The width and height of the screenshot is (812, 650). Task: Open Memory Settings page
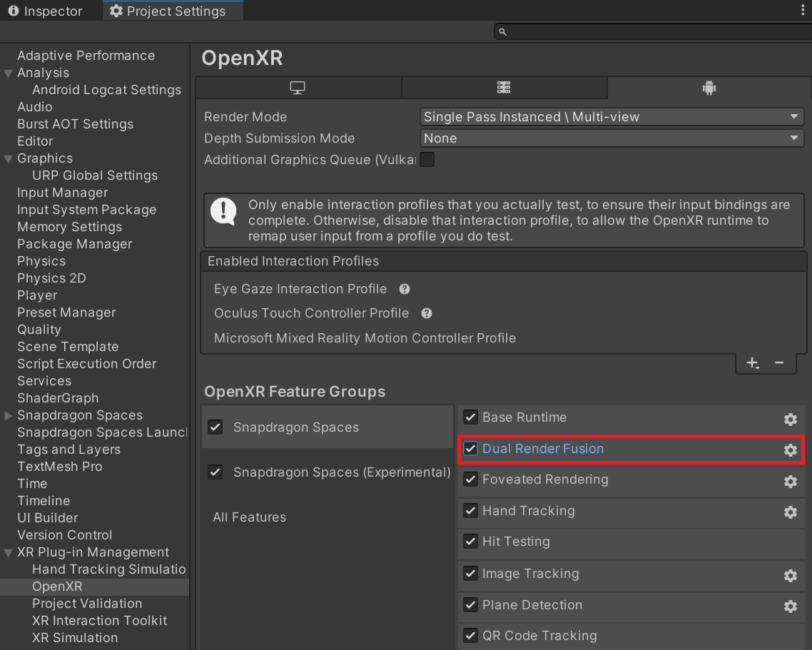[x=69, y=226]
